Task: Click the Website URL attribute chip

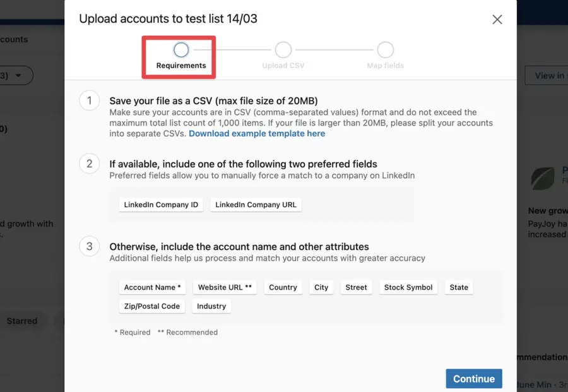Action: tap(225, 287)
